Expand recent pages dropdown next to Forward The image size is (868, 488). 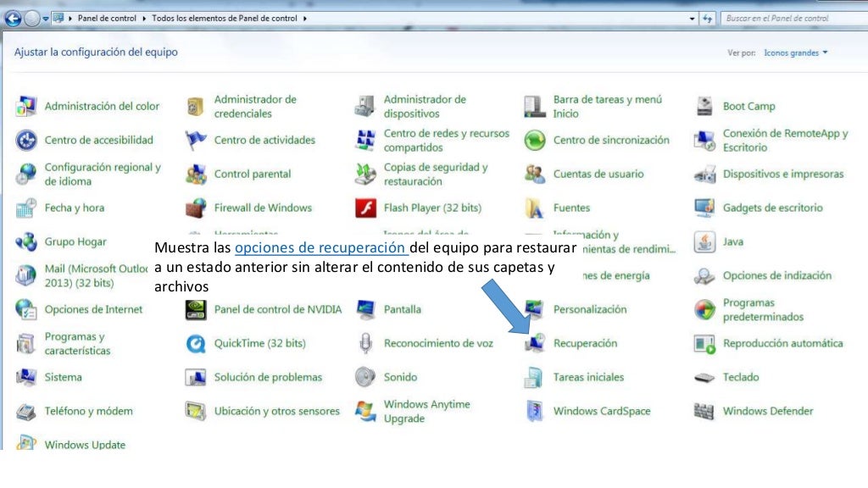[x=46, y=19]
